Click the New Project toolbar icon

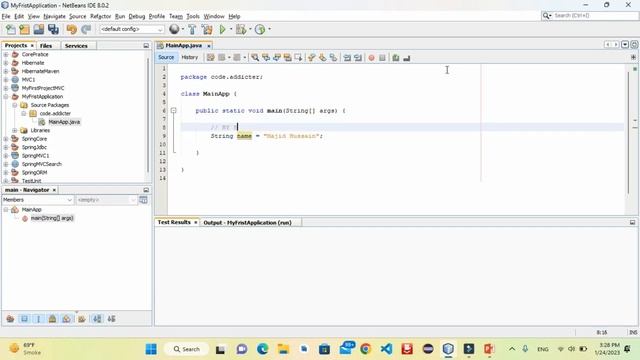(x=24, y=29)
